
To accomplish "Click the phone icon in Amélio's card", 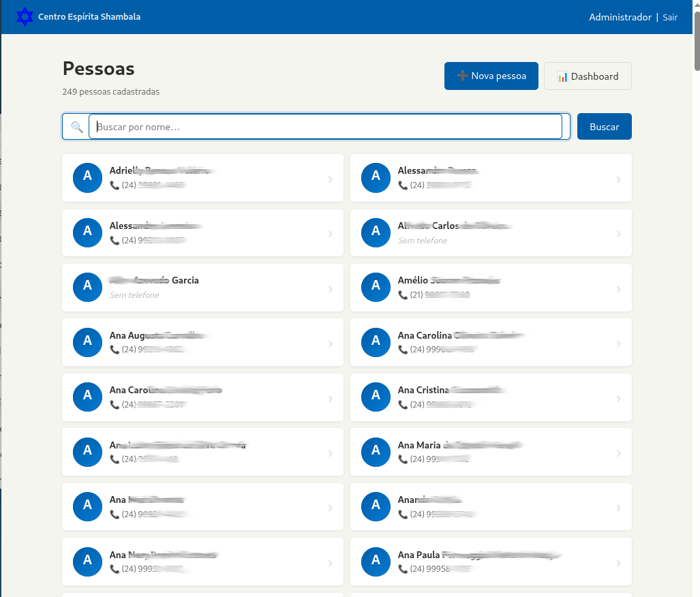I will pos(403,295).
